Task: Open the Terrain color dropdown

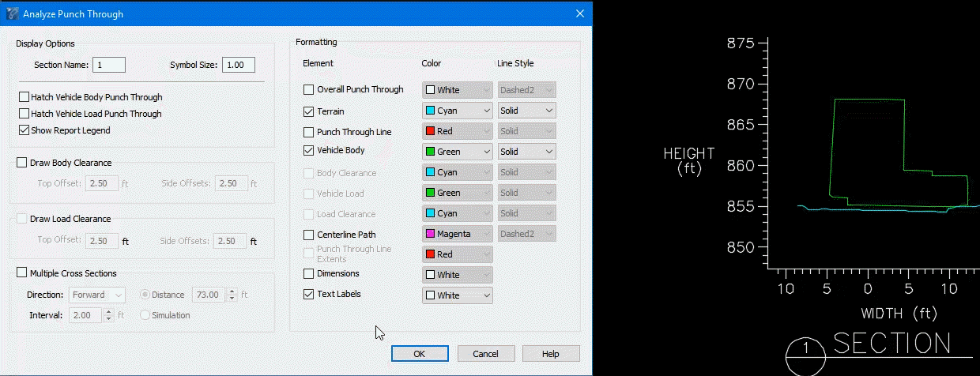Action: tap(458, 111)
